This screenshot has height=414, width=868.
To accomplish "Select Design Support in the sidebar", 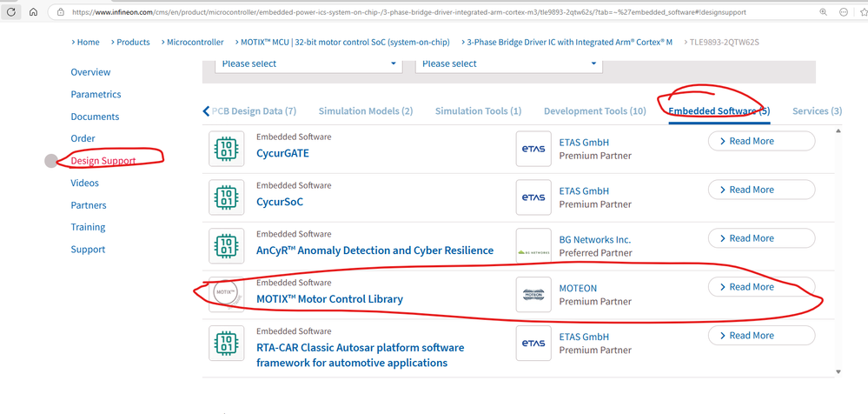I will coord(103,161).
